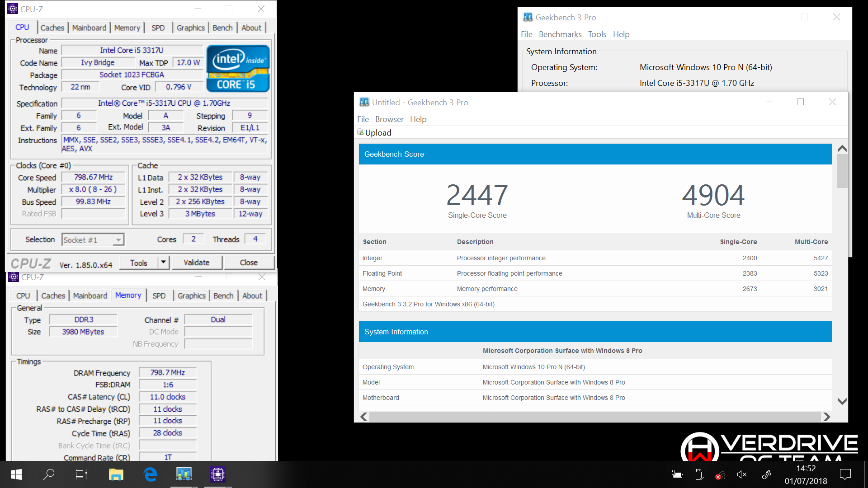Open SPD tab in lower CPU-Z window
The width and height of the screenshot is (868, 488).
(159, 296)
